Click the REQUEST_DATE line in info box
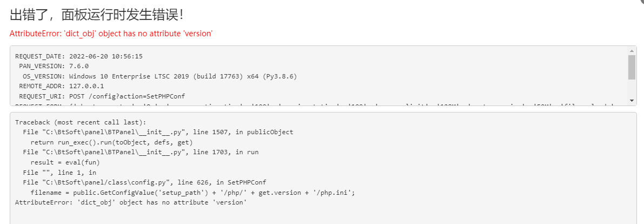The image size is (644, 224). pyautogui.click(x=79, y=56)
